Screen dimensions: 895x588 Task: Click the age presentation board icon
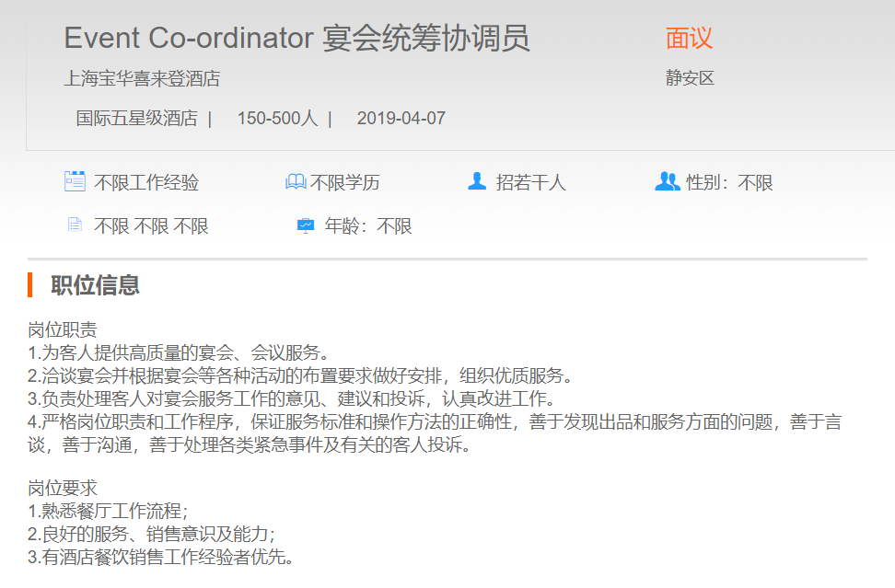point(306,225)
